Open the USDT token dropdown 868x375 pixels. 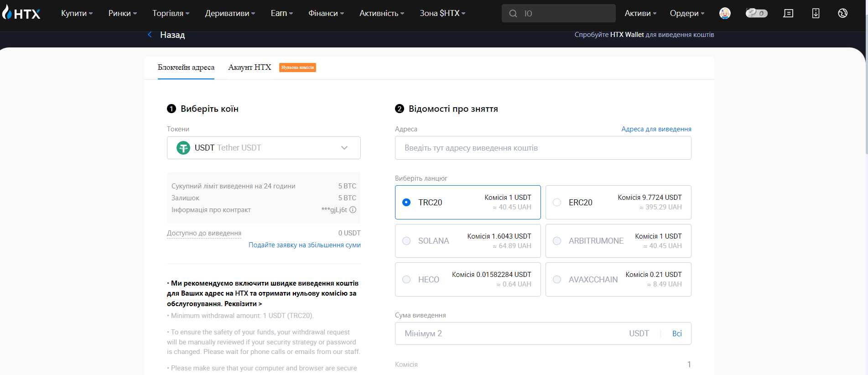[264, 148]
